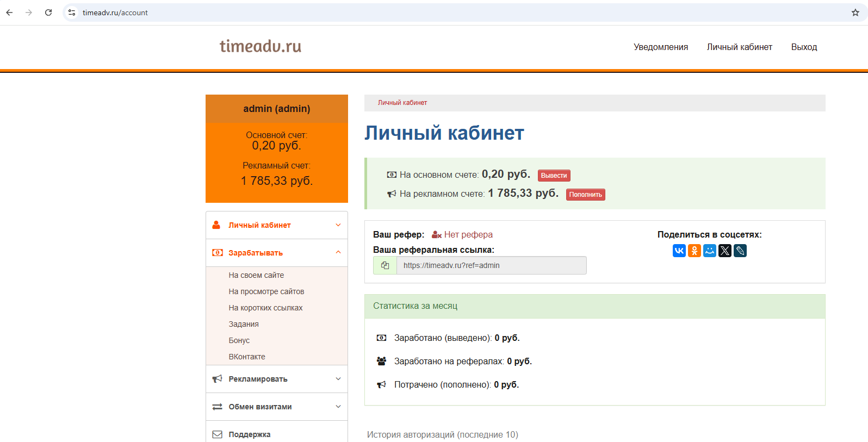Click the timeadv.ru site logo

click(x=261, y=46)
